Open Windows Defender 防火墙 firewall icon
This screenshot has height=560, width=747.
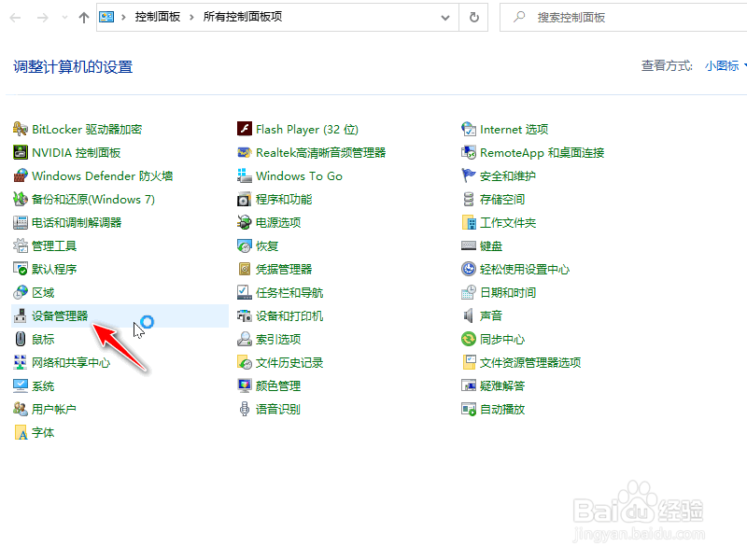[x=20, y=175]
